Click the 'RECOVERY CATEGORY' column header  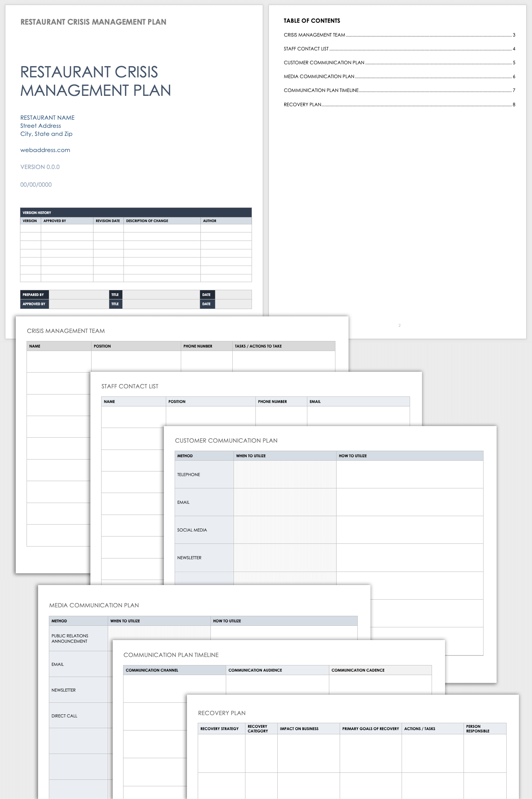point(262,729)
